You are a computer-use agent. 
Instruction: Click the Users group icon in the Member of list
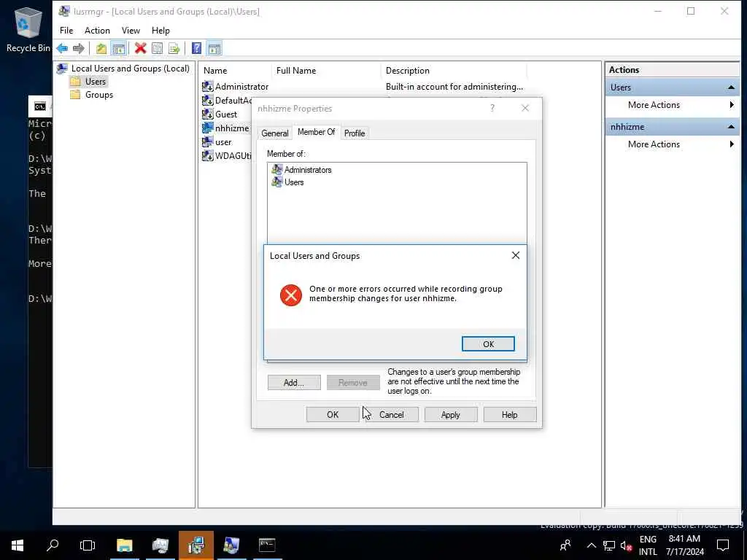pos(276,182)
